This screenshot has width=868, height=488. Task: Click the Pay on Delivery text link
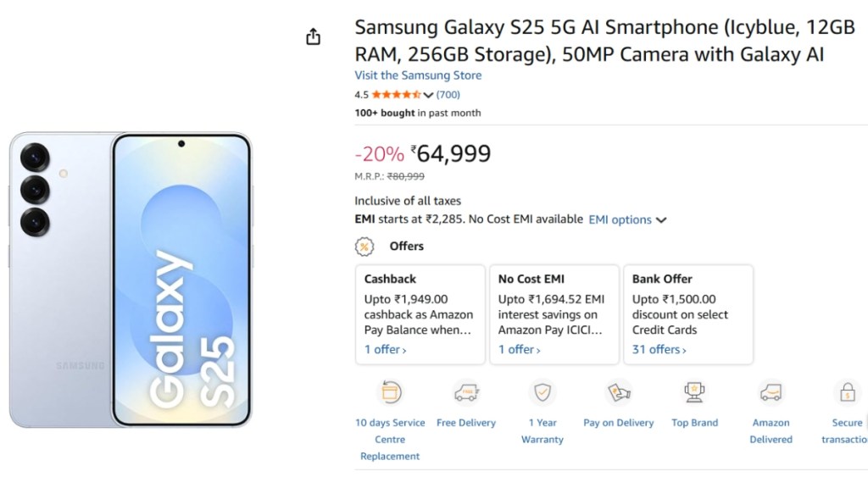pos(619,423)
